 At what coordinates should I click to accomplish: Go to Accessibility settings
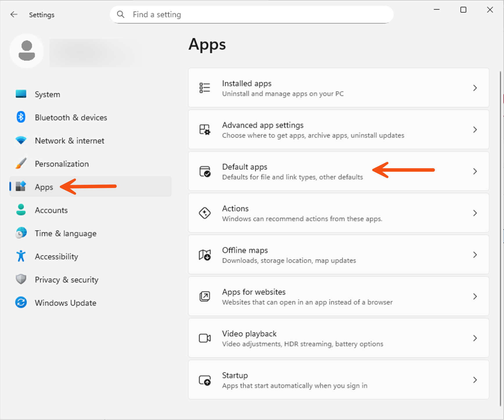pyautogui.click(x=91, y=257)
